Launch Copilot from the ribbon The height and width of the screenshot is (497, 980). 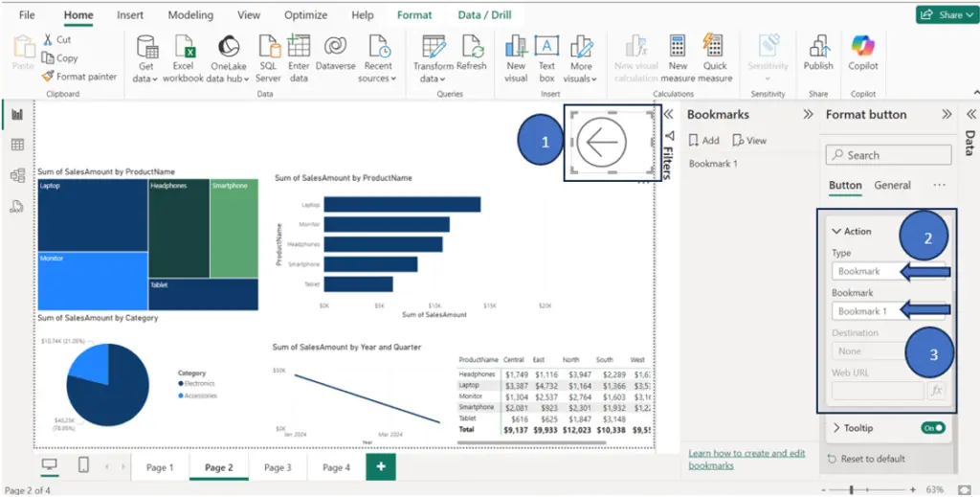[x=863, y=53]
